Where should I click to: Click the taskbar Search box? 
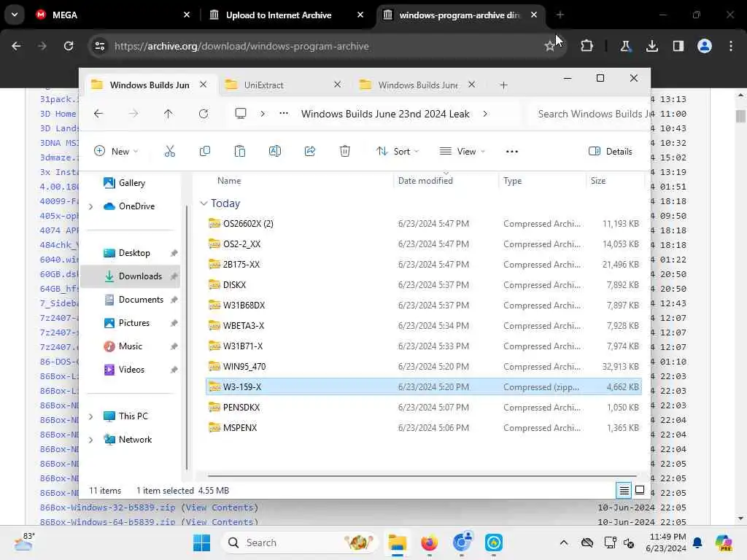pos(299,542)
